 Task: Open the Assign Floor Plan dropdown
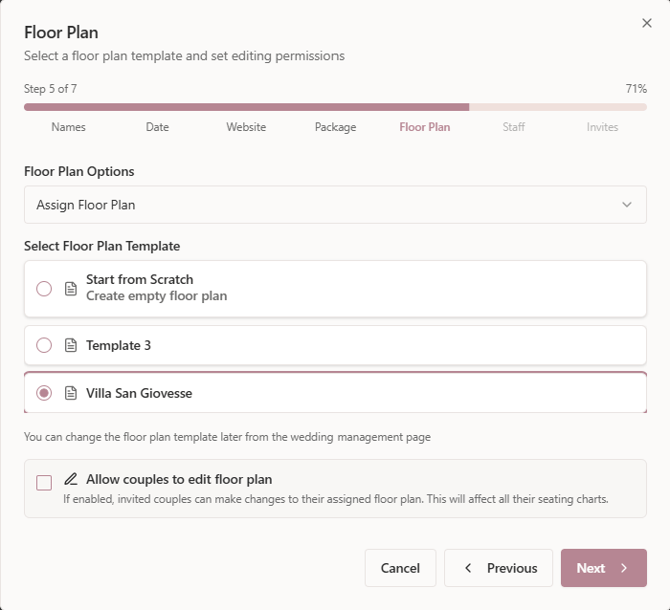pos(335,205)
